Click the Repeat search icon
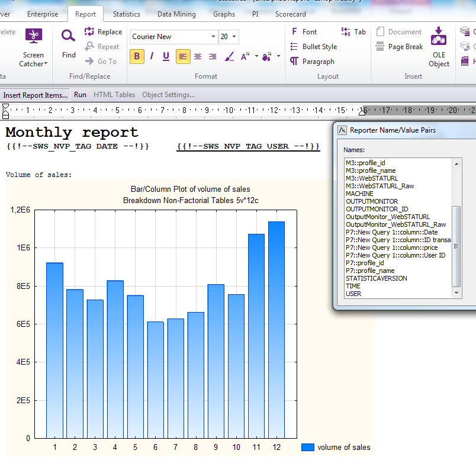 89,46
